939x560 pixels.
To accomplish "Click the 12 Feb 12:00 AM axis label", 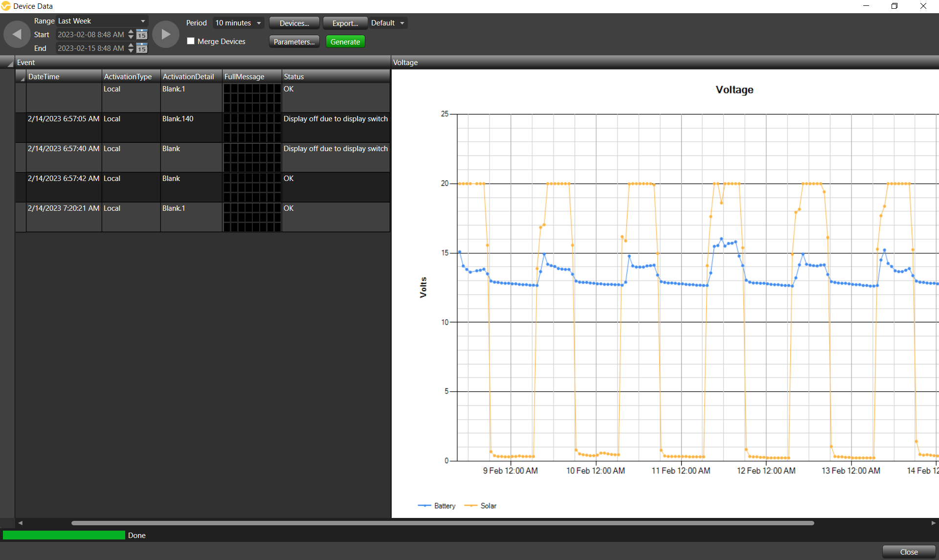I will [766, 470].
